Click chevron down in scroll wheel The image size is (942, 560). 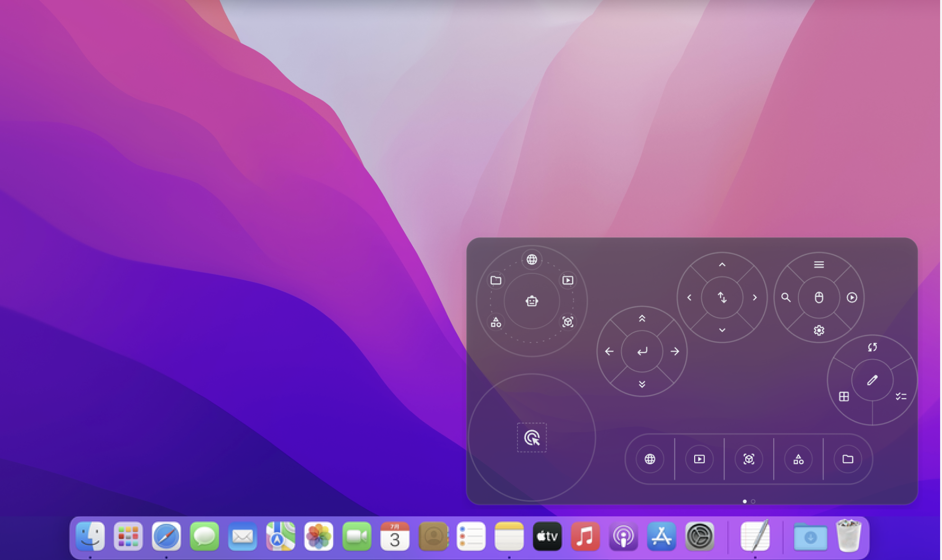[x=723, y=331]
